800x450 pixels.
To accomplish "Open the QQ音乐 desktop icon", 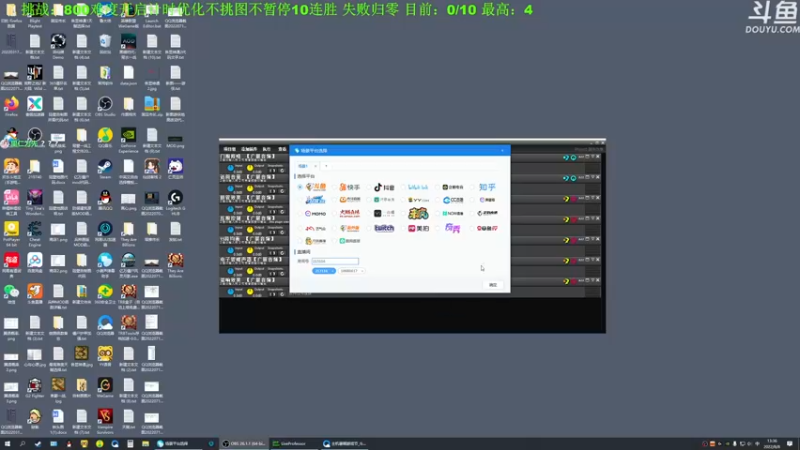I will [x=105, y=138].
